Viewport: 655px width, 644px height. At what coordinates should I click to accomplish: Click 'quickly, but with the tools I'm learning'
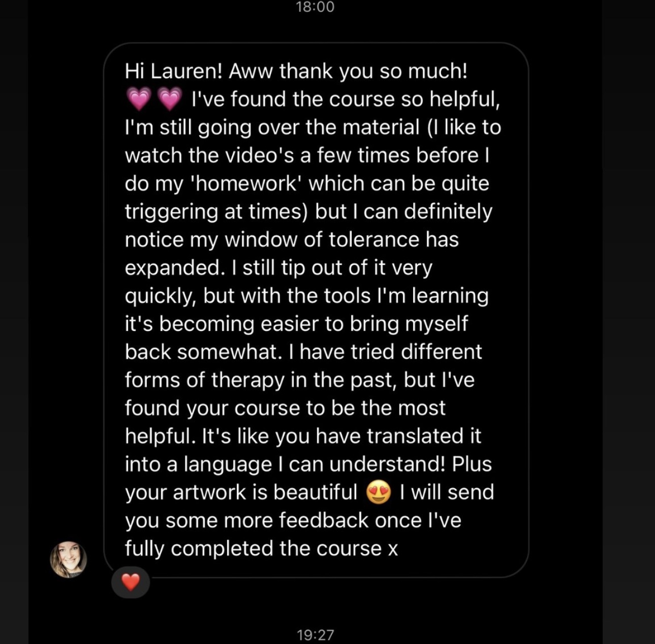coord(307,296)
